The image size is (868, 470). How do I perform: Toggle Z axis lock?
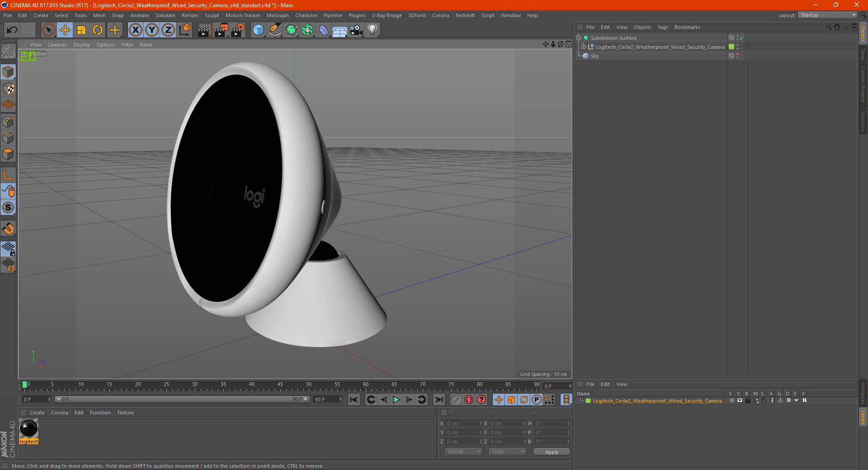[x=168, y=30]
